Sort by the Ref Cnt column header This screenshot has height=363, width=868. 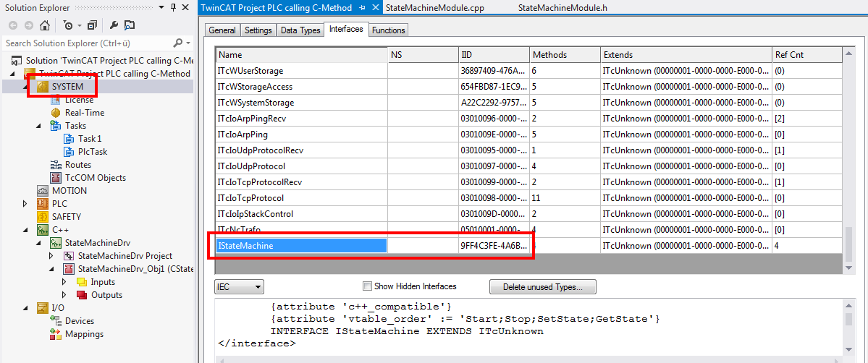click(x=806, y=55)
